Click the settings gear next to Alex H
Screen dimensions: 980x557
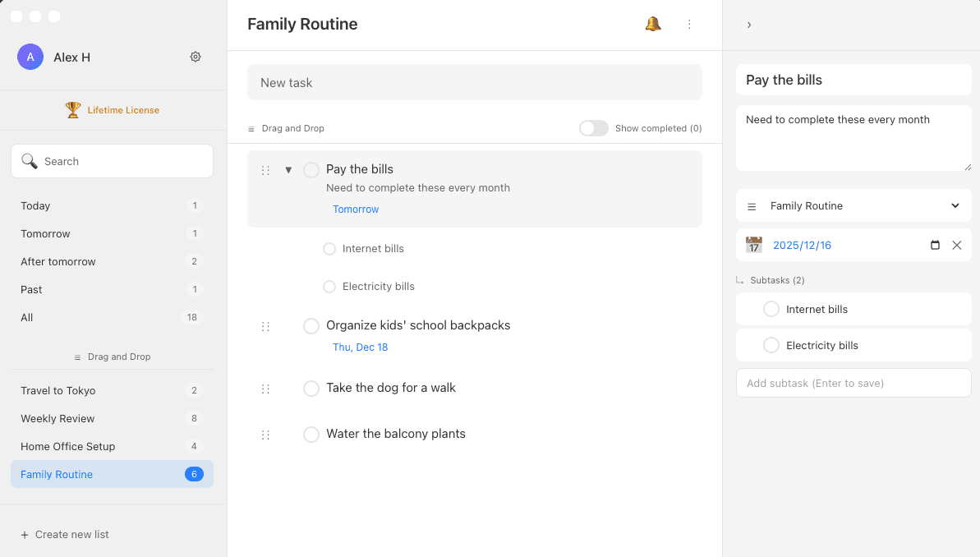(x=195, y=57)
